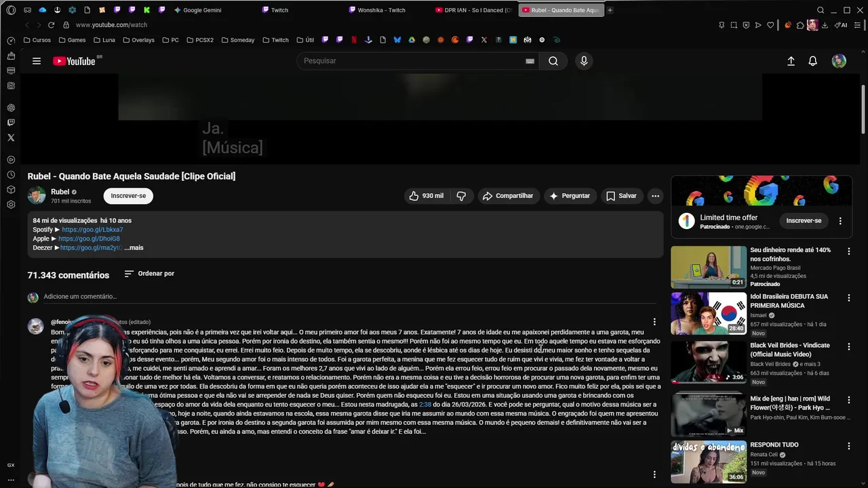Dislike the video with thumbs-down

click(x=461, y=196)
